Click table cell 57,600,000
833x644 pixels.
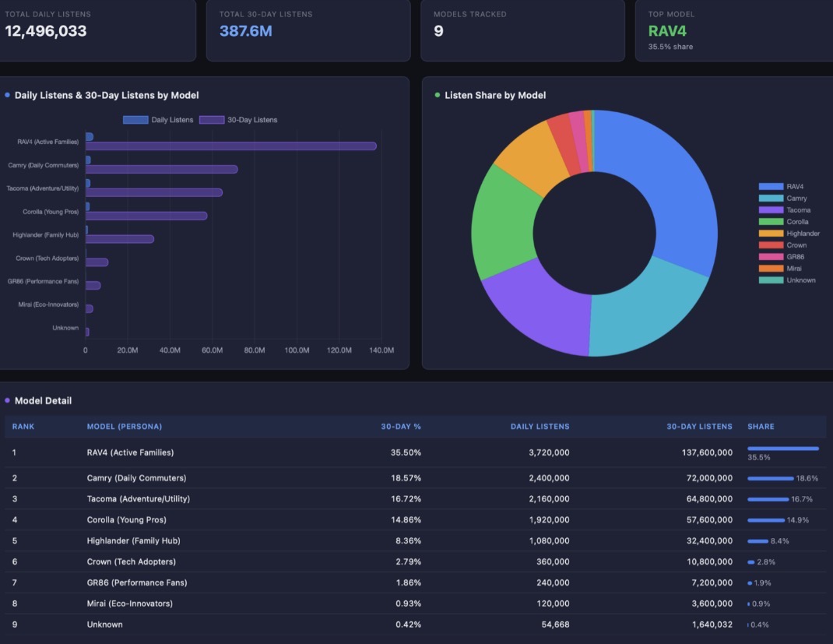pos(709,519)
